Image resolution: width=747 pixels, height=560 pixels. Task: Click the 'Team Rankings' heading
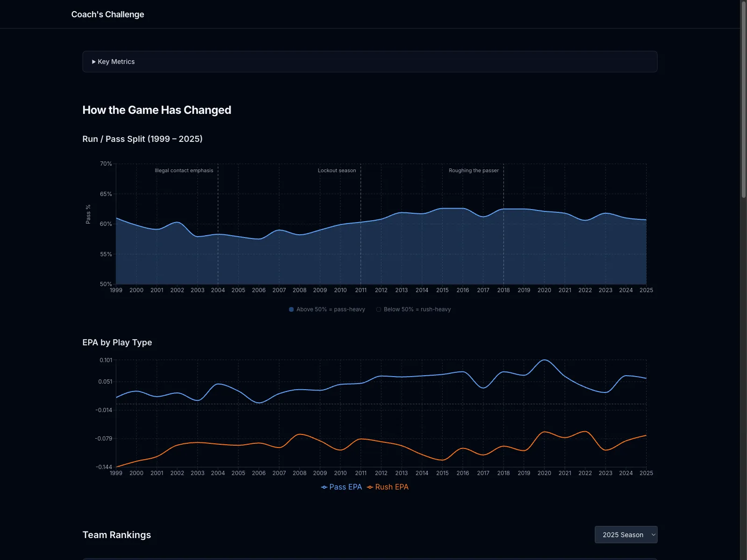117,535
